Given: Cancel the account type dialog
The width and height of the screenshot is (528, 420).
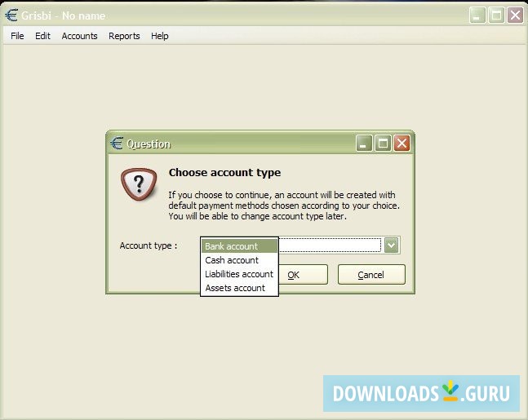Looking at the screenshot, I should tap(371, 275).
